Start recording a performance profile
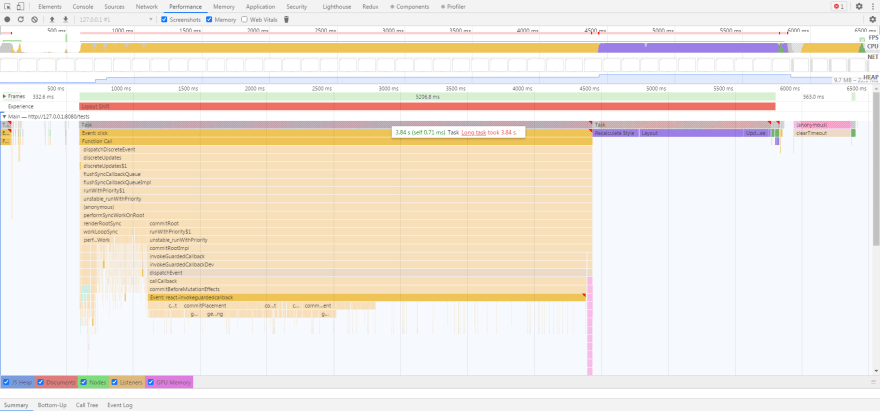 click(7, 20)
